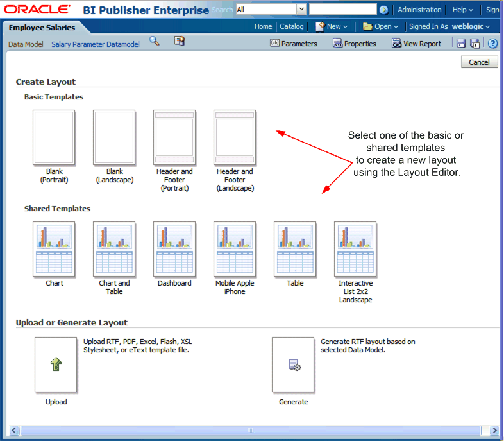This screenshot has width=504, height=441.
Task: Open the Administration page
Action: 419,10
